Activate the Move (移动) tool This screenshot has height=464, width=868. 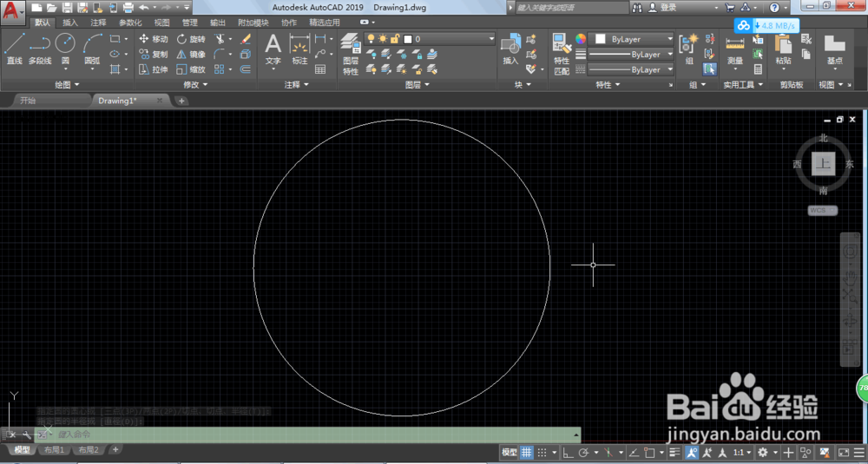point(154,39)
